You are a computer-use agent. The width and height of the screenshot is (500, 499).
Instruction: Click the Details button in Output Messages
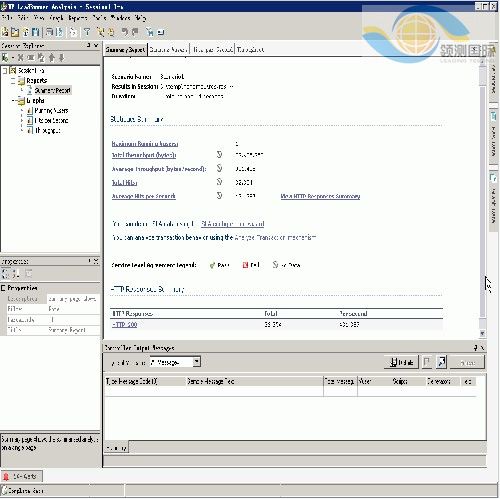coord(402,362)
